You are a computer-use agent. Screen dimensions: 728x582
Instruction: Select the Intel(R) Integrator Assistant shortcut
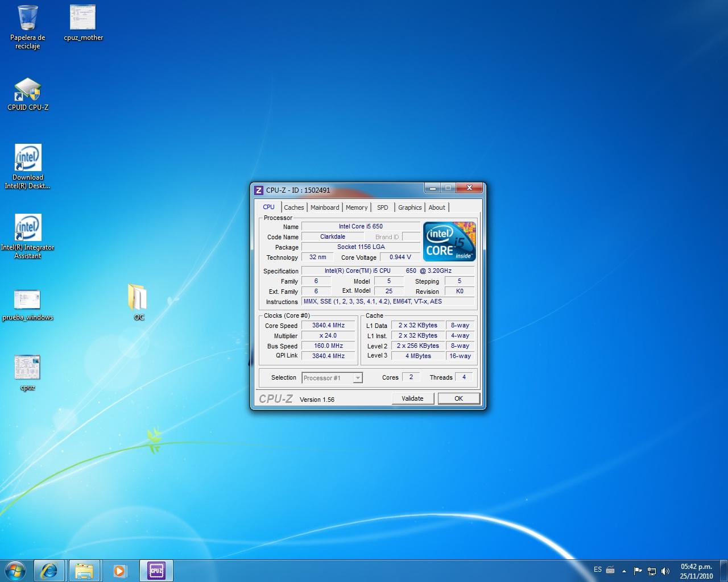click(x=28, y=236)
